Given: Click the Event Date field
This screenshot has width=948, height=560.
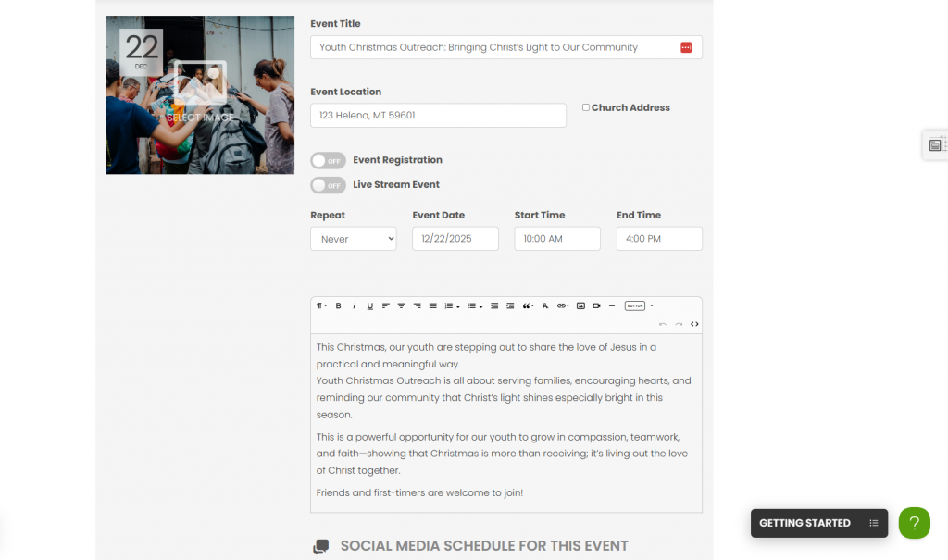Looking at the screenshot, I should coord(455,239).
